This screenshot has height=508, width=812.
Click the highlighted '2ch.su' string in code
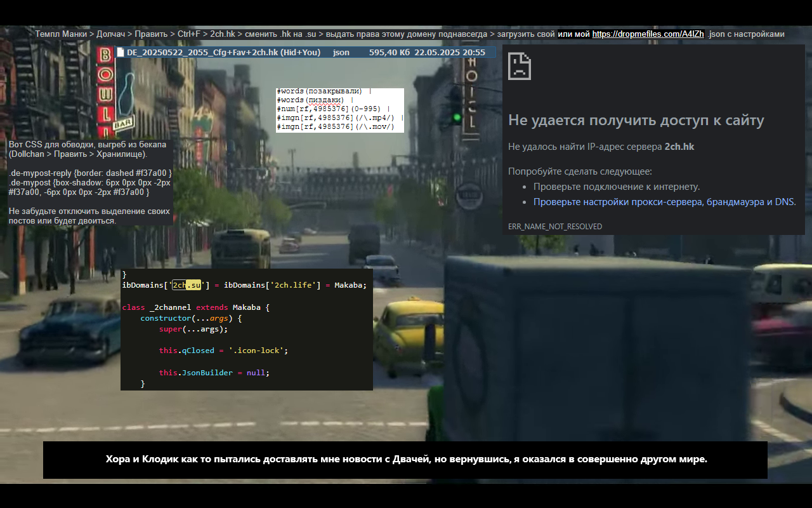pyautogui.click(x=187, y=285)
